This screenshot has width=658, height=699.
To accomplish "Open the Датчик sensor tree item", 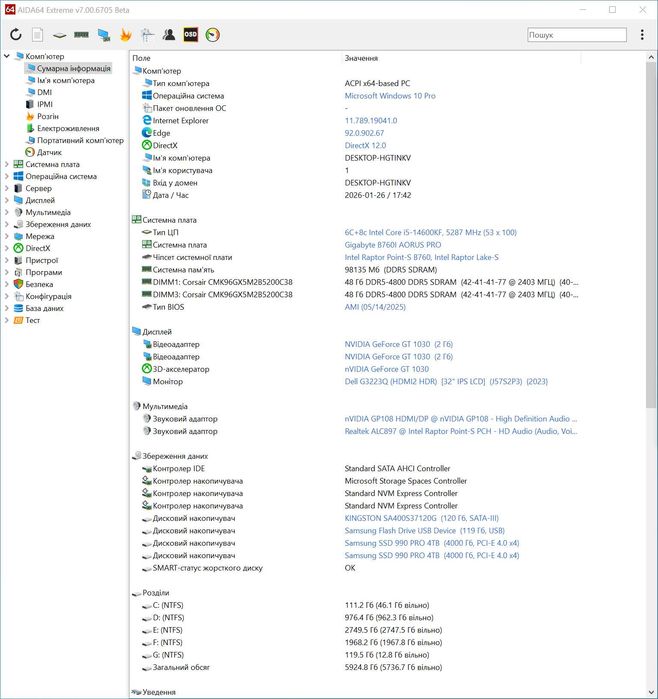I will [44, 152].
